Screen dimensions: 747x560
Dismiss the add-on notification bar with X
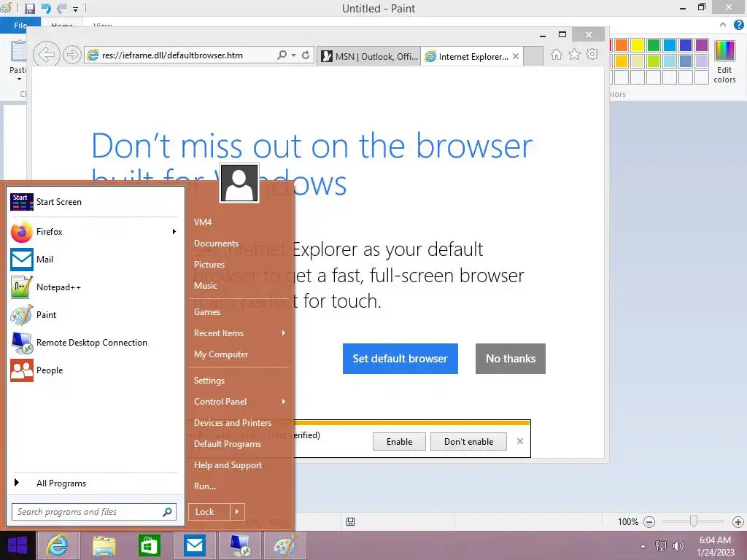[519, 441]
